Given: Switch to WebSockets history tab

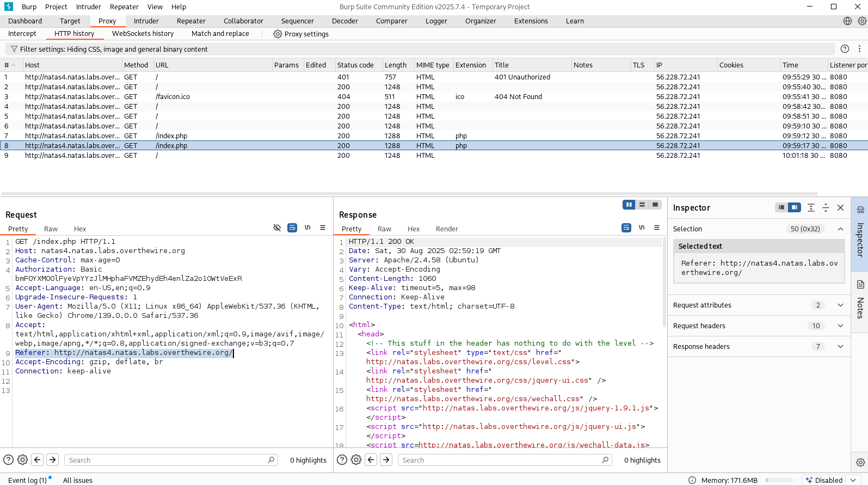Looking at the screenshot, I should 143,34.
